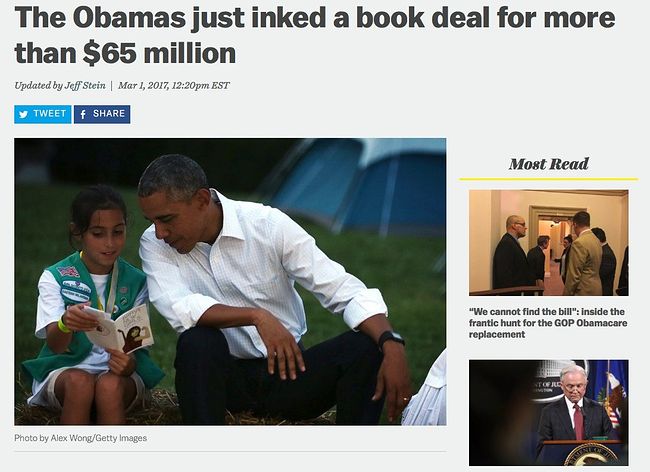This screenshot has width=650, height=472.
Task: Click the wristwatch in main photo
Action: click(x=390, y=339)
